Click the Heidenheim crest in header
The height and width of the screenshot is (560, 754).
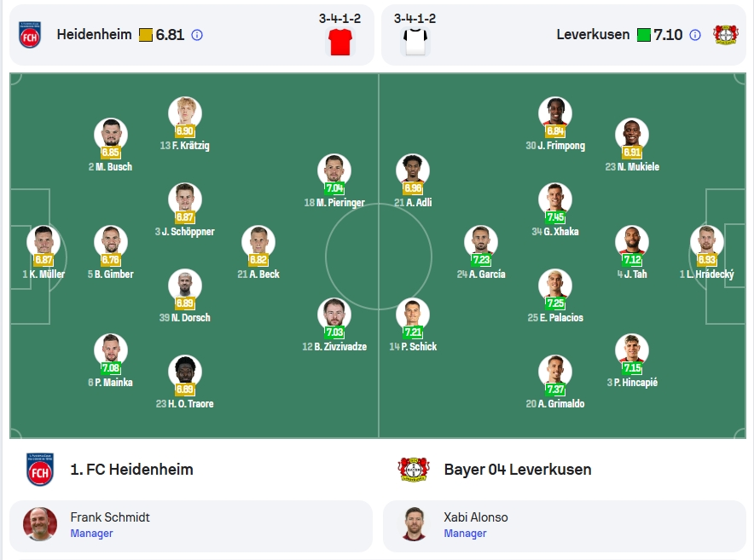coord(30,35)
